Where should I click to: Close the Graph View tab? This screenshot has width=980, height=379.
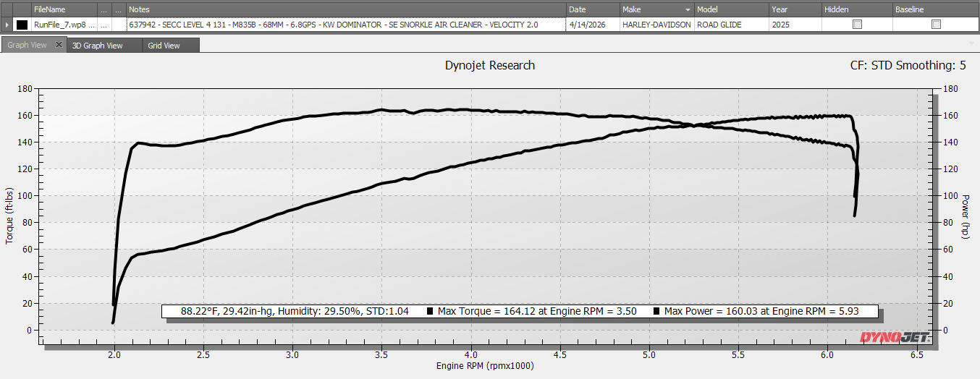pyautogui.click(x=59, y=45)
